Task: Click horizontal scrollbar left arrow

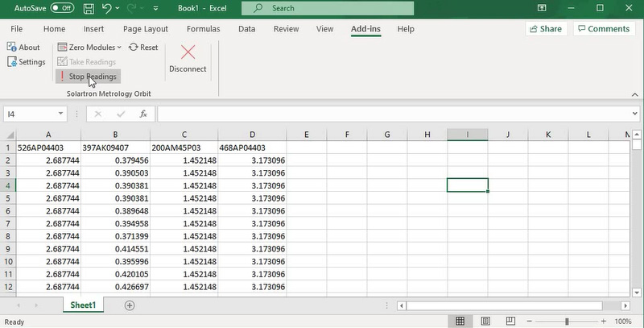Action: tap(402, 305)
